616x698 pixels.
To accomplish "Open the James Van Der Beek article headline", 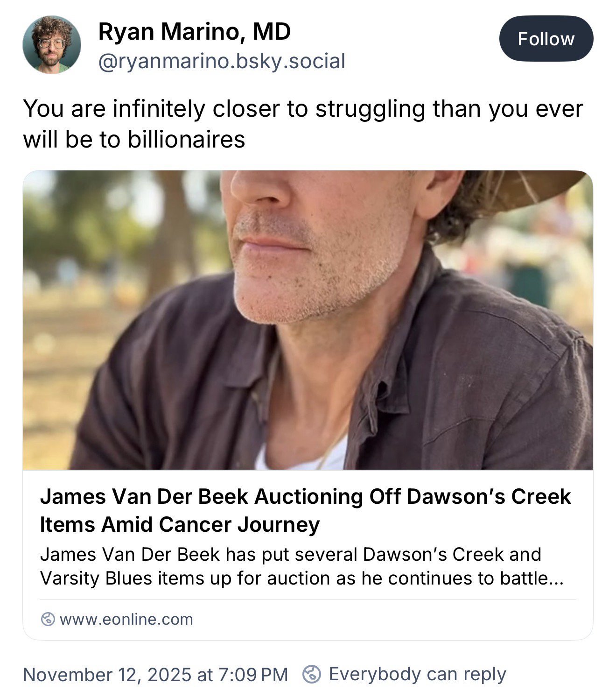I will [x=305, y=510].
